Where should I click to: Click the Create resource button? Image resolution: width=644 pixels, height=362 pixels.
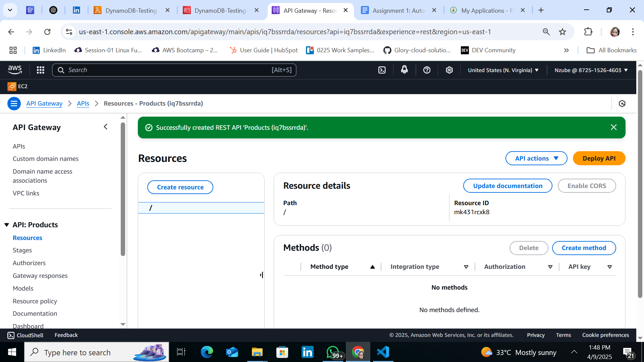click(180, 187)
